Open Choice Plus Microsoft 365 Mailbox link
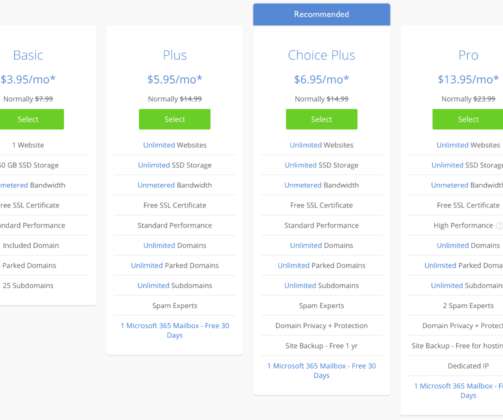Screen dimensions: 503x420 (321, 370)
